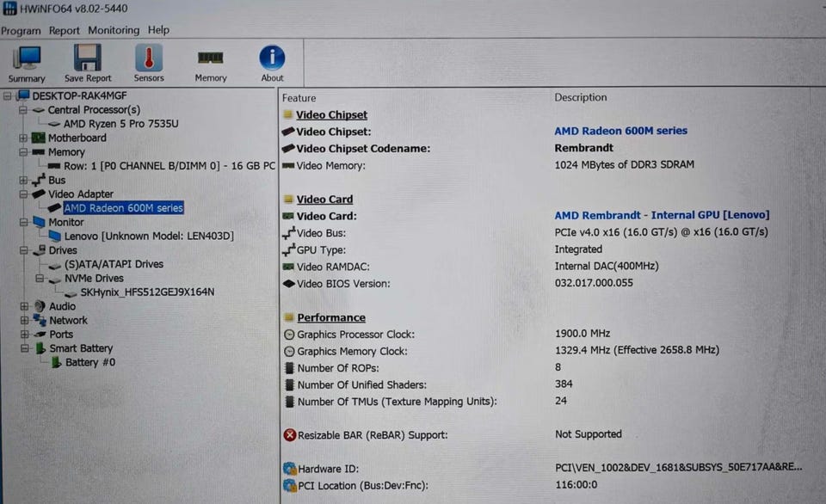Image resolution: width=826 pixels, height=504 pixels.
Task: Click the Audio speaker icon
Action: [x=40, y=306]
